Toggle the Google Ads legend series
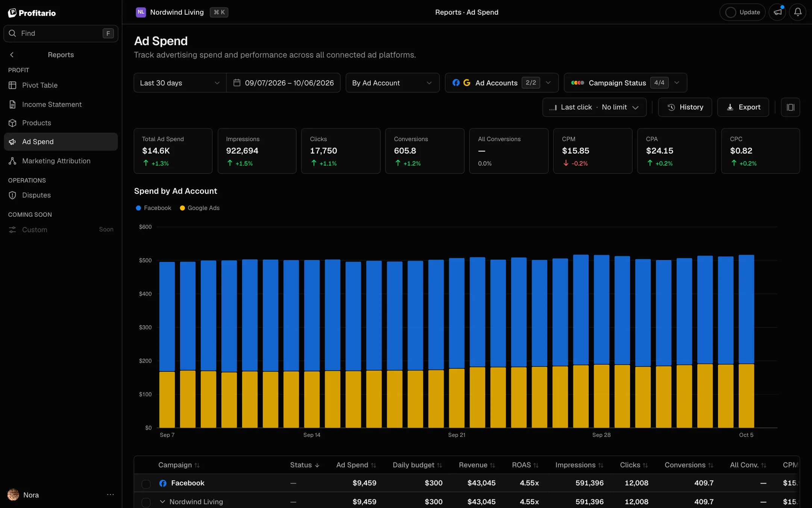Screen dimensions: 812x508 [200, 208]
